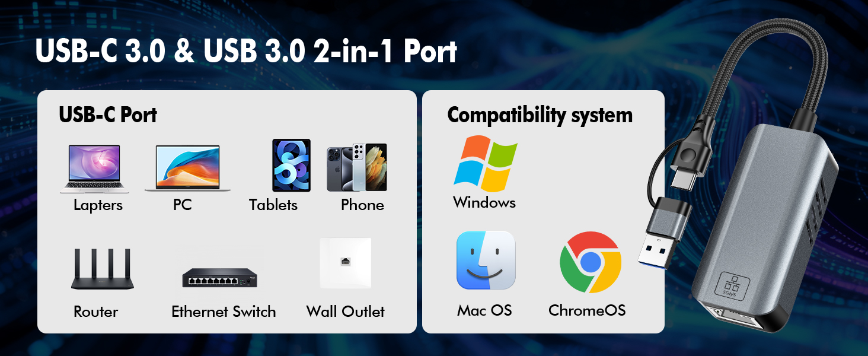Click the 'Mac OS' label text
Screen dimensions: 868x356
pos(484,310)
